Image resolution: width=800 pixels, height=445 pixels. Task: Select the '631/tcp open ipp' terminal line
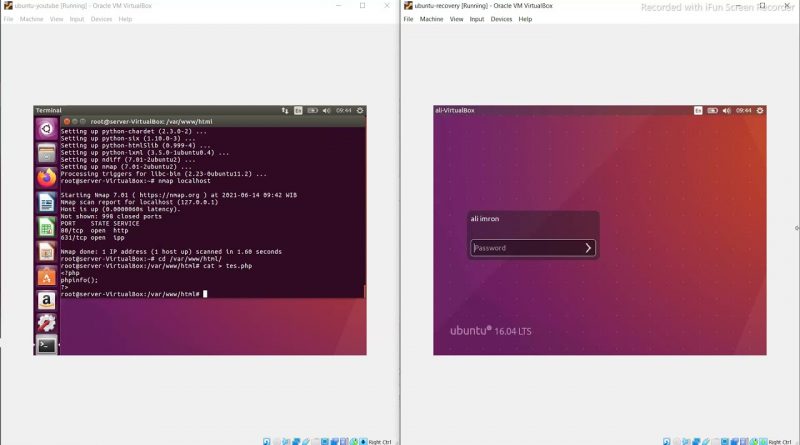click(x=92, y=238)
